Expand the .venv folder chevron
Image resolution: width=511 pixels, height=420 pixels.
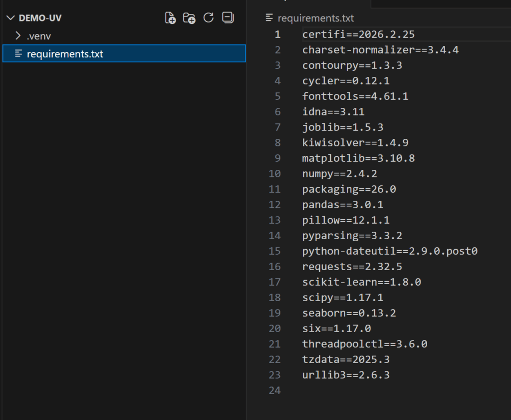tap(18, 36)
